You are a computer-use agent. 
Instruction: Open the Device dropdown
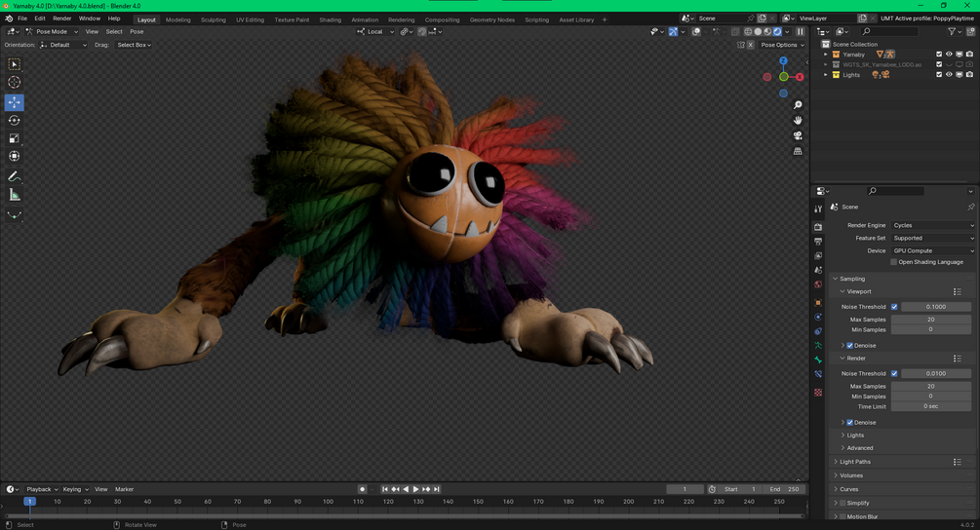click(933, 251)
